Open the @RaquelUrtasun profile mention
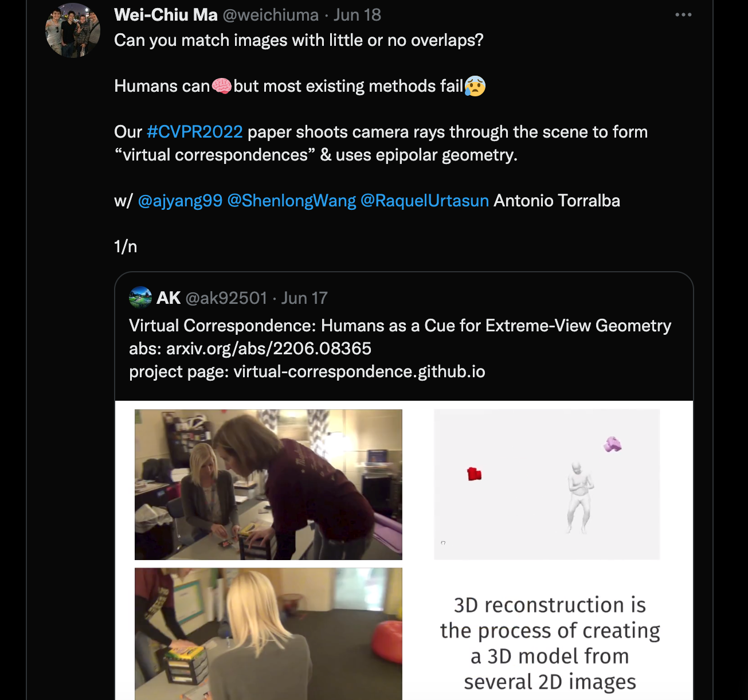The width and height of the screenshot is (748, 700). pyautogui.click(x=425, y=201)
